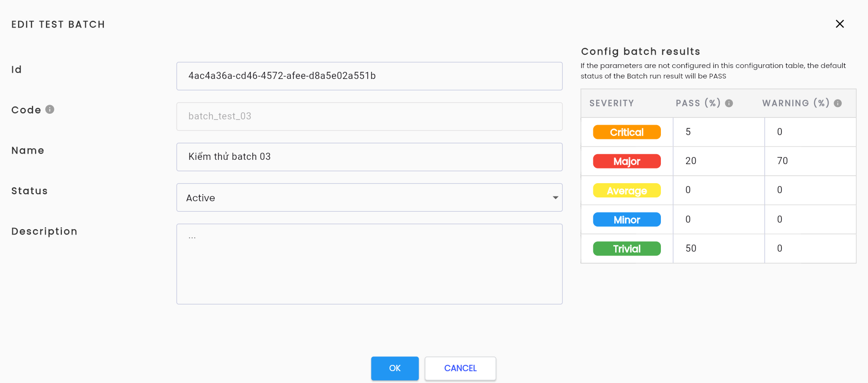868x383 pixels.
Task: Edit the Trivial warning percentage cell
Action: click(810, 248)
